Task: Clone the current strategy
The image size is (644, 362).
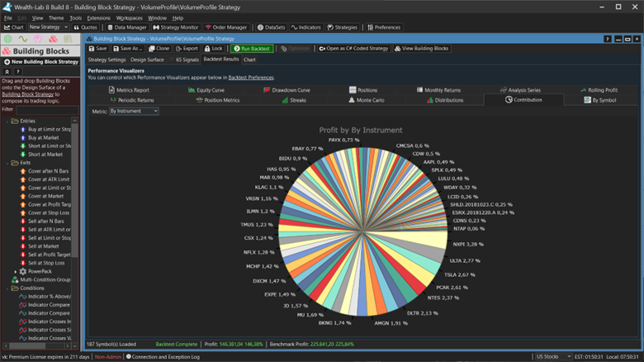Action: click(159, 49)
